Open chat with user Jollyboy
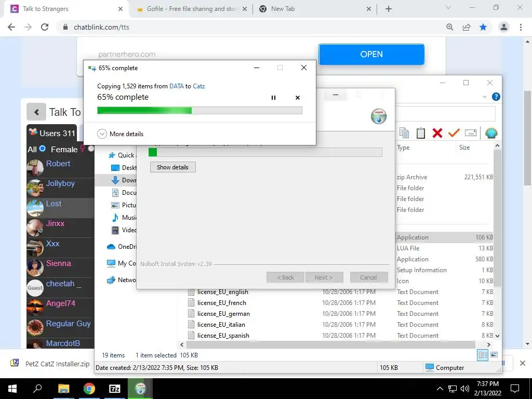Screen dimensions: 532x399 (60, 183)
